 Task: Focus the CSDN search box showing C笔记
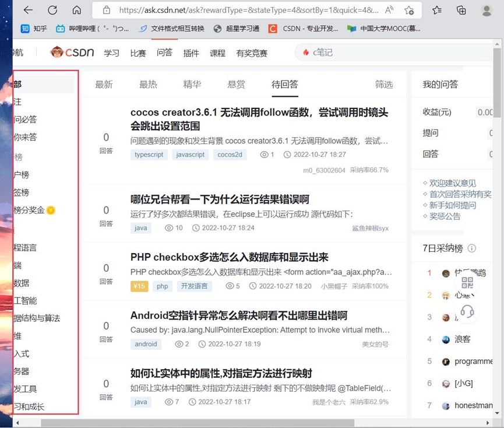coord(394,52)
